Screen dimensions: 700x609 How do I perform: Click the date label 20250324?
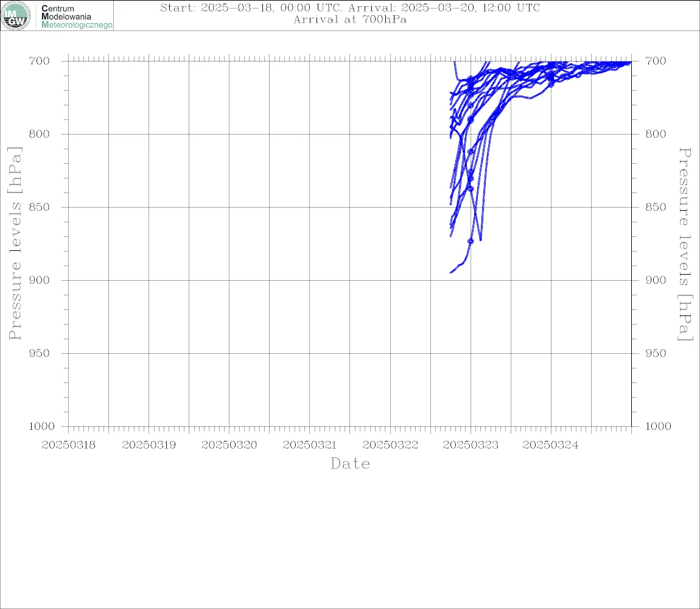click(x=550, y=445)
